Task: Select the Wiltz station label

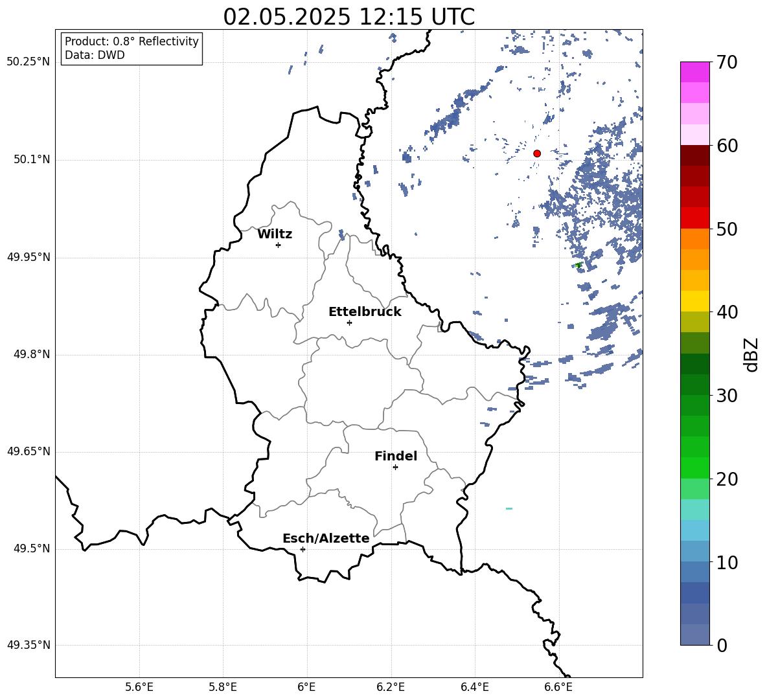Action: 275,234
